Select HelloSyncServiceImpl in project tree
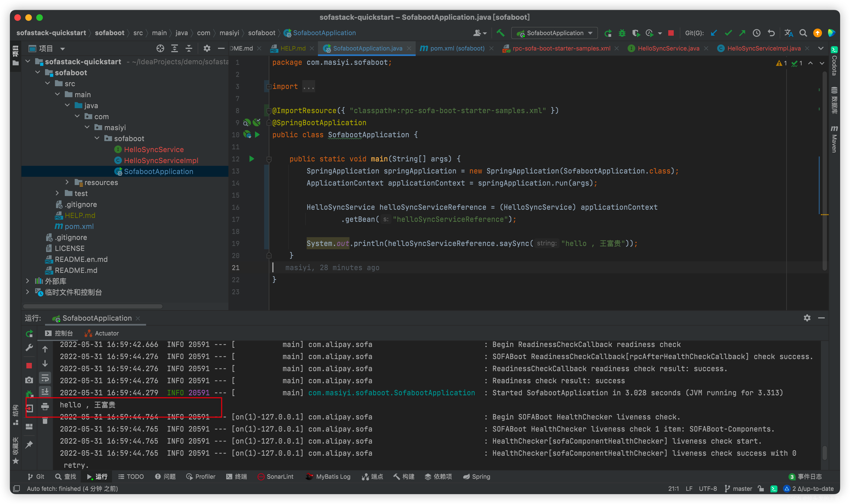 click(161, 160)
